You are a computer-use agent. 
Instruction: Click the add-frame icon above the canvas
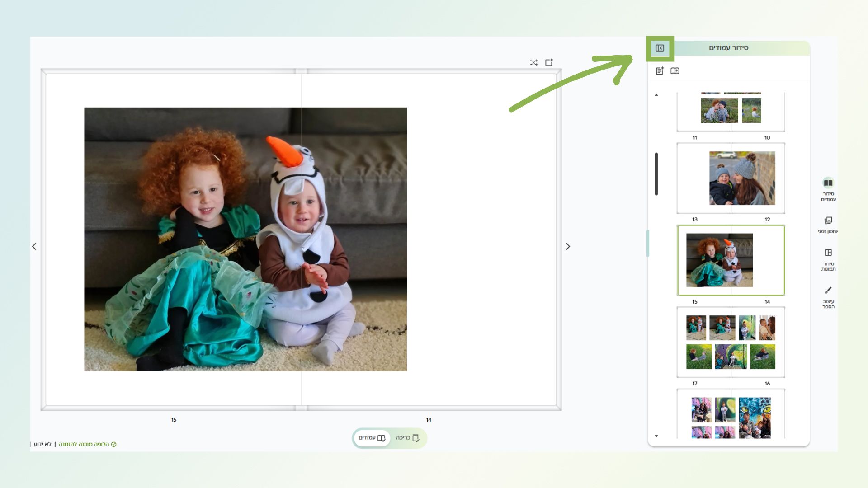[549, 62]
